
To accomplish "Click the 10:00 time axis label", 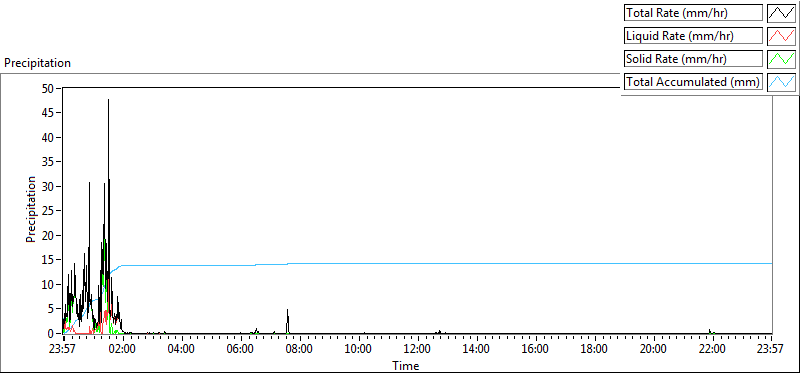I will 359,350.
